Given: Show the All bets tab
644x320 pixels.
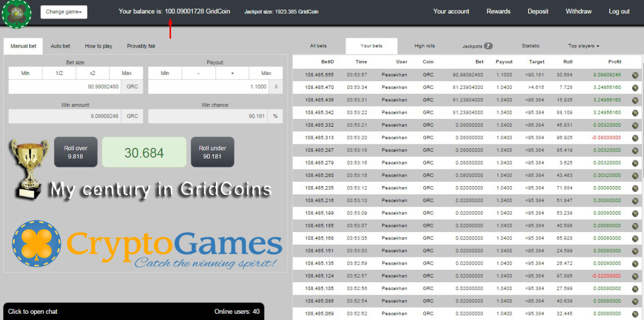Looking at the screenshot, I should (318, 46).
